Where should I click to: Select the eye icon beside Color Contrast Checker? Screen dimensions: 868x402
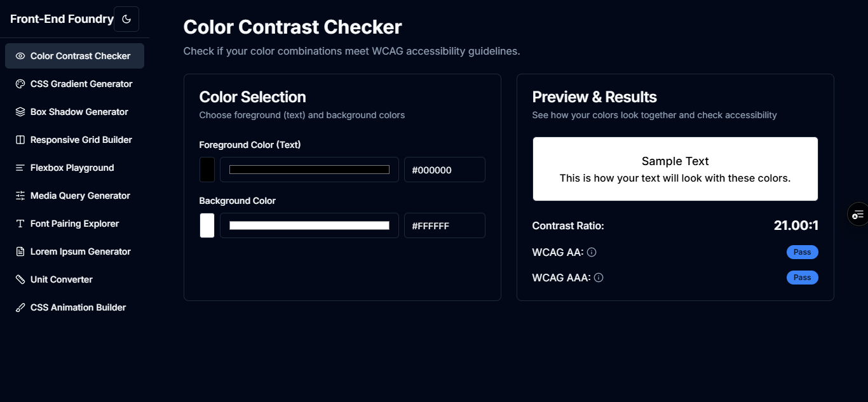pos(19,55)
